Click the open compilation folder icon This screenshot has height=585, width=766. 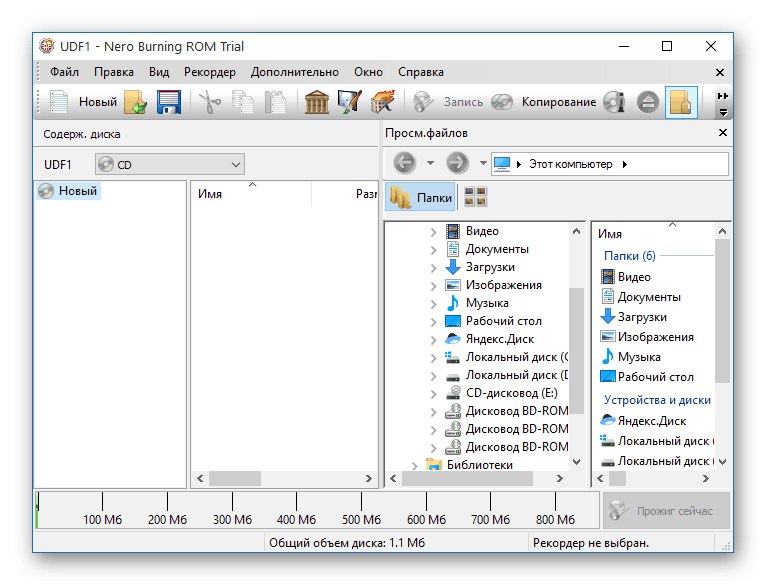tap(135, 102)
